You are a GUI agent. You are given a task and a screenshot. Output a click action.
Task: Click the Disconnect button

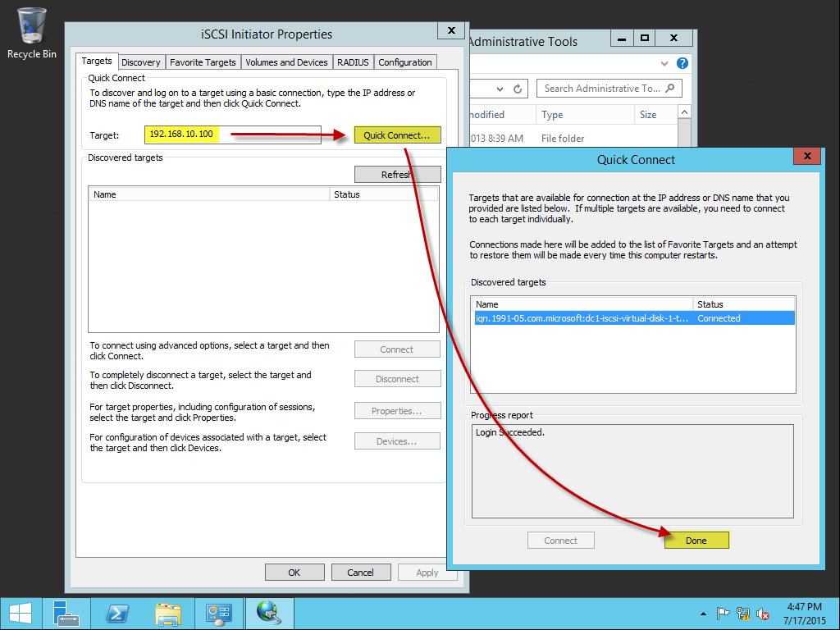[397, 379]
